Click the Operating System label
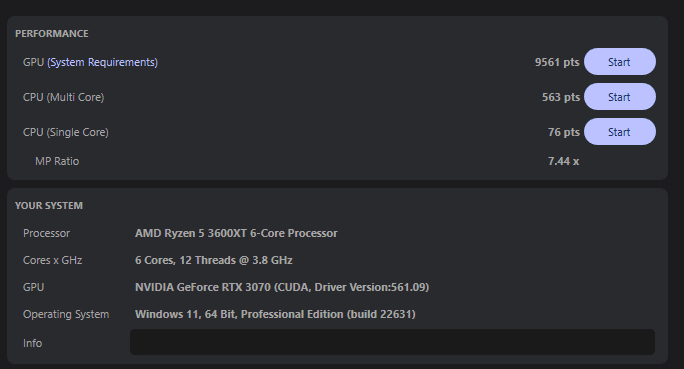Screen dimensions: 684x369 (66, 314)
